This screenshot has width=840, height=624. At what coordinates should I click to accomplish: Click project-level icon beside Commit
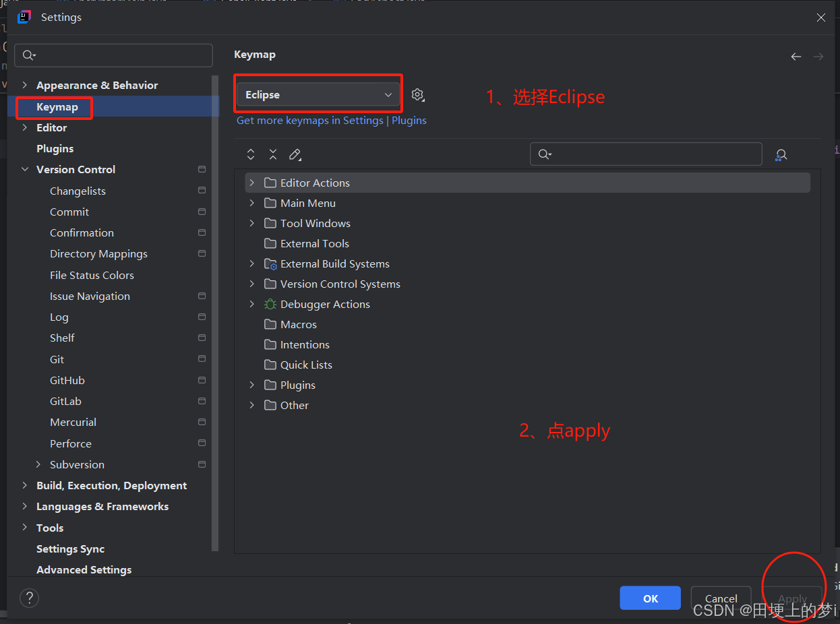[x=202, y=212]
